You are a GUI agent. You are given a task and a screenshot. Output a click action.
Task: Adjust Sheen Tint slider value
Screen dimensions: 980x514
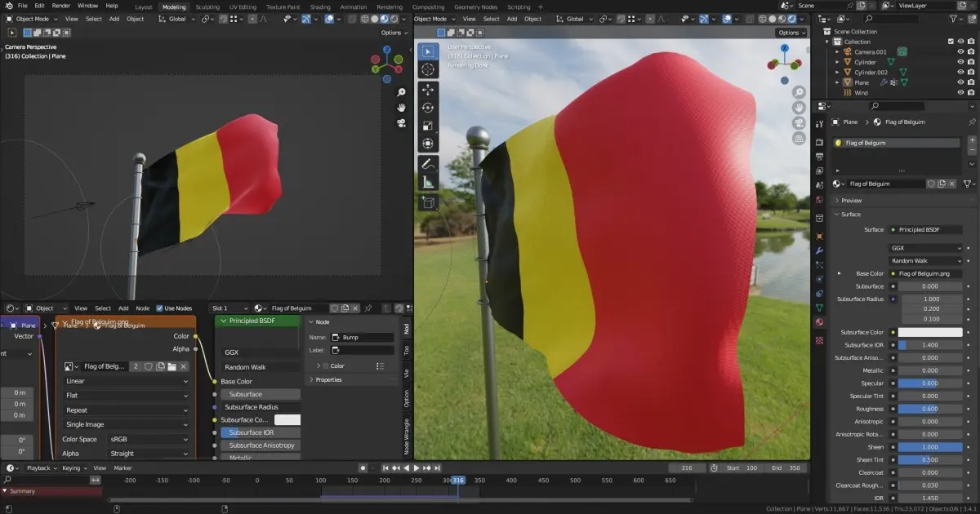930,459
